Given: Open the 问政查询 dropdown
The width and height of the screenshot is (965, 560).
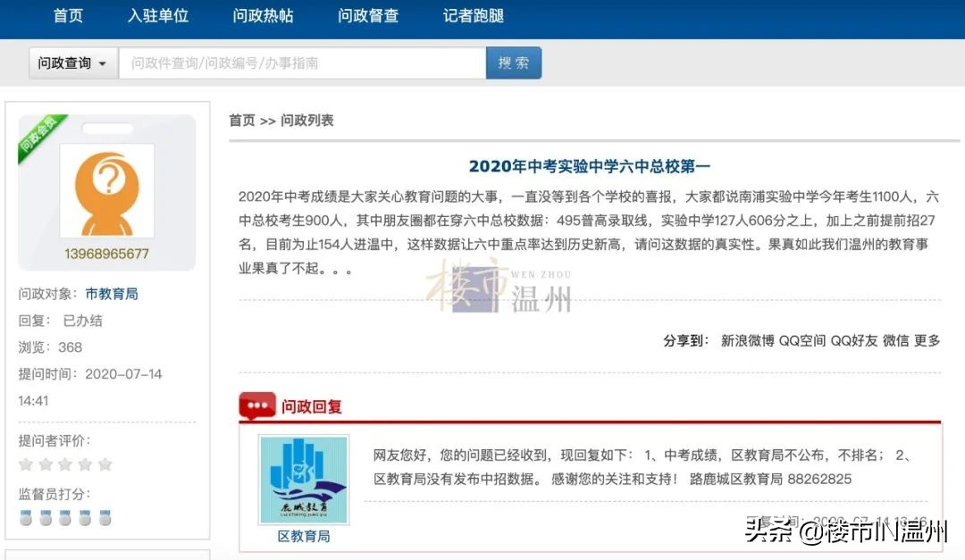Looking at the screenshot, I should [71, 63].
